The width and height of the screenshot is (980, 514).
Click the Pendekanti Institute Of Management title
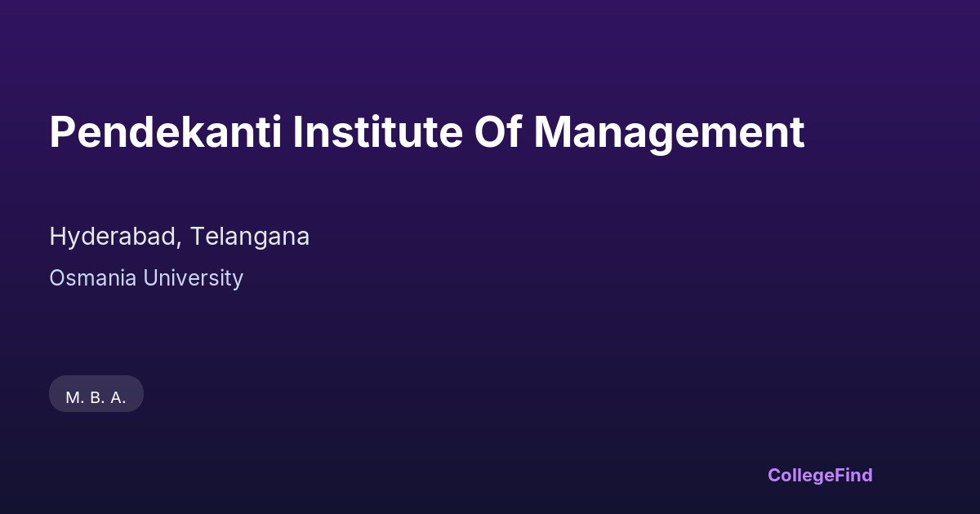[x=426, y=133]
